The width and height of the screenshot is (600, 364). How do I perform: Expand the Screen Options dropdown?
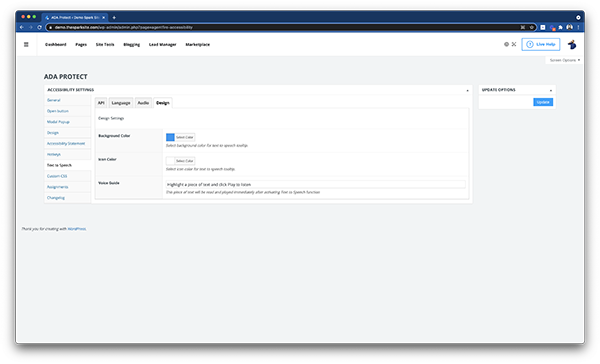coord(564,60)
